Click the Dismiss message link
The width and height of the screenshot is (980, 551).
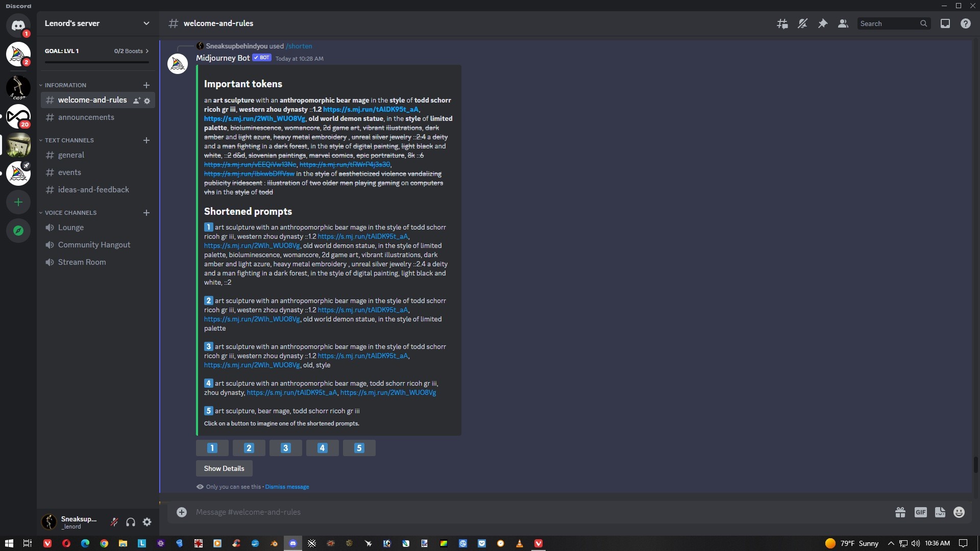pyautogui.click(x=287, y=487)
